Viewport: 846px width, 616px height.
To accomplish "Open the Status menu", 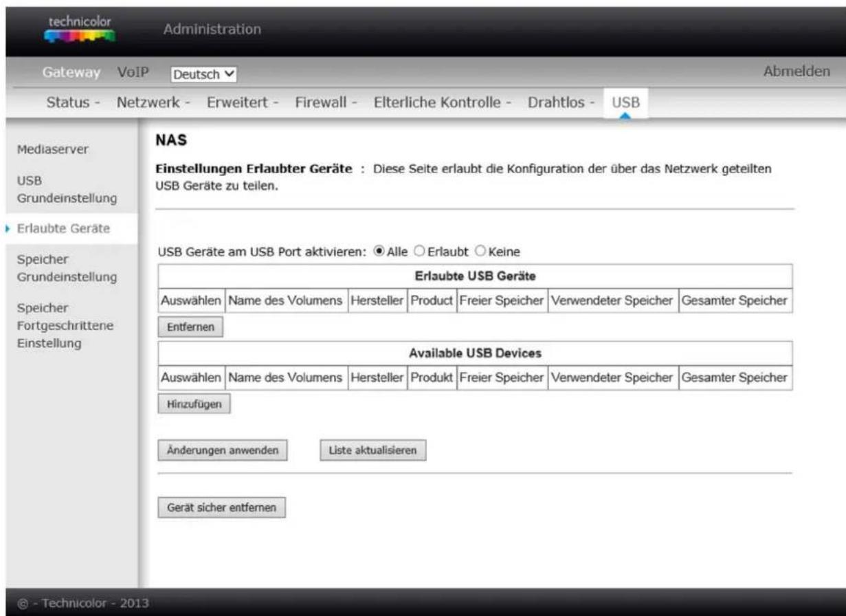I will click(74, 102).
